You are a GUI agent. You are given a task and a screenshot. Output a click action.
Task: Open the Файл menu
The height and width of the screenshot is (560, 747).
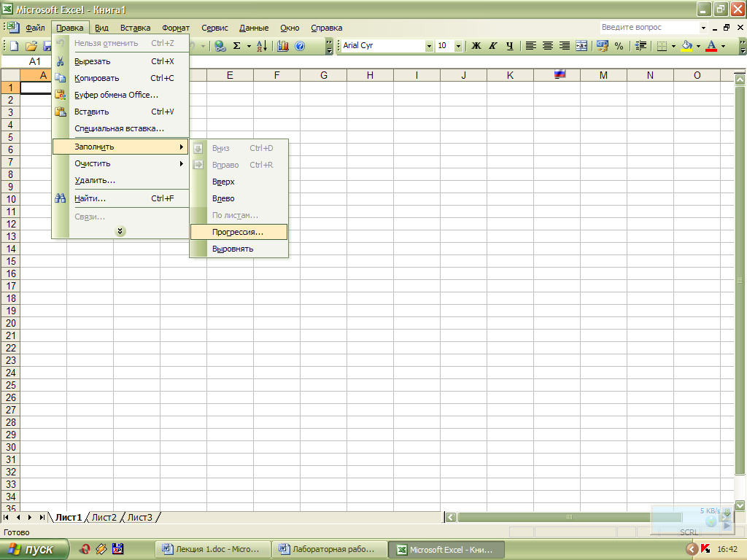point(35,28)
